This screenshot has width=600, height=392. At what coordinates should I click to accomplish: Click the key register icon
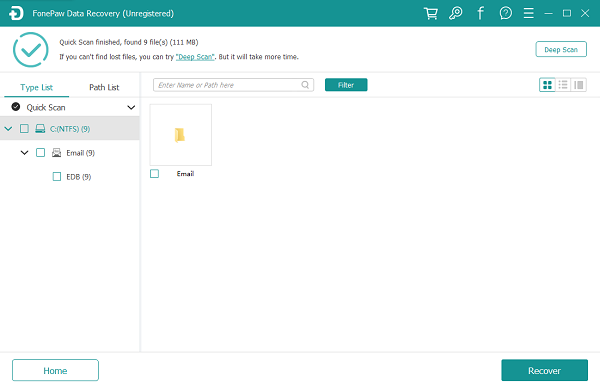pyautogui.click(x=455, y=13)
